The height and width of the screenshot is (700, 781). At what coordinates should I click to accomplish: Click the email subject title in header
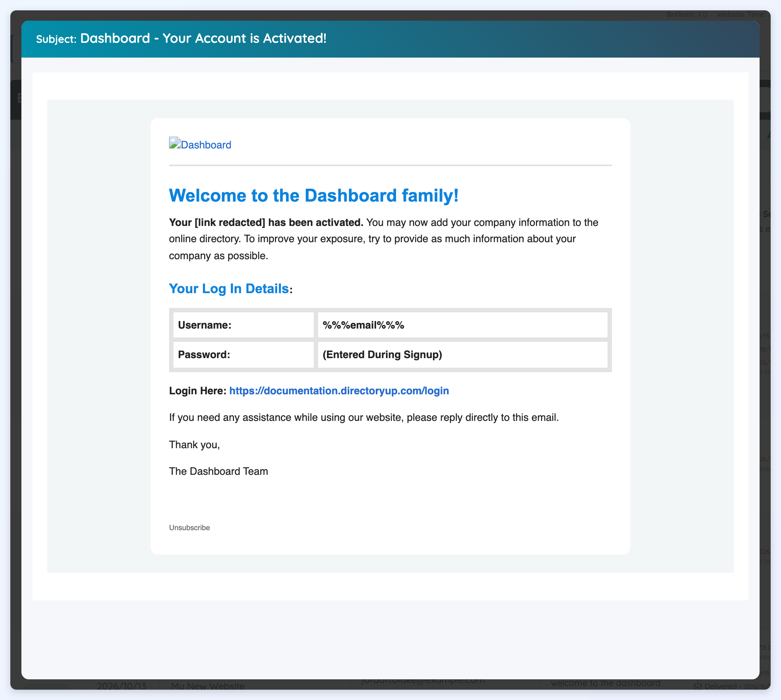click(x=203, y=38)
